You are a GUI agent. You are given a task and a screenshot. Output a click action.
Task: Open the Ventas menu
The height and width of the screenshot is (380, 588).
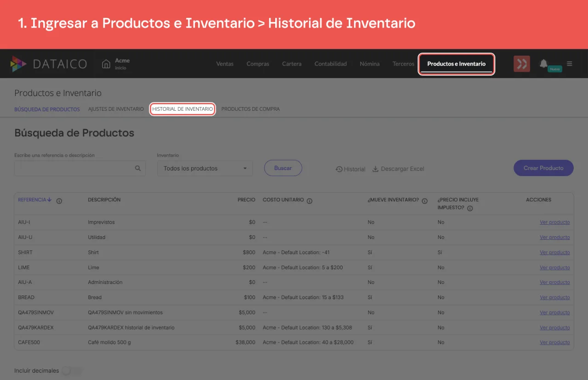225,64
